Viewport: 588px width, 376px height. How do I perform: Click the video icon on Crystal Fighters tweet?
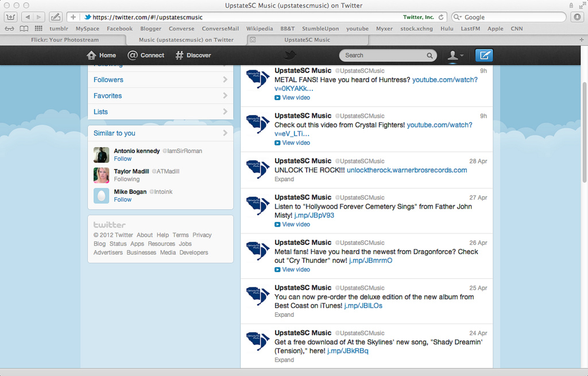pos(277,143)
